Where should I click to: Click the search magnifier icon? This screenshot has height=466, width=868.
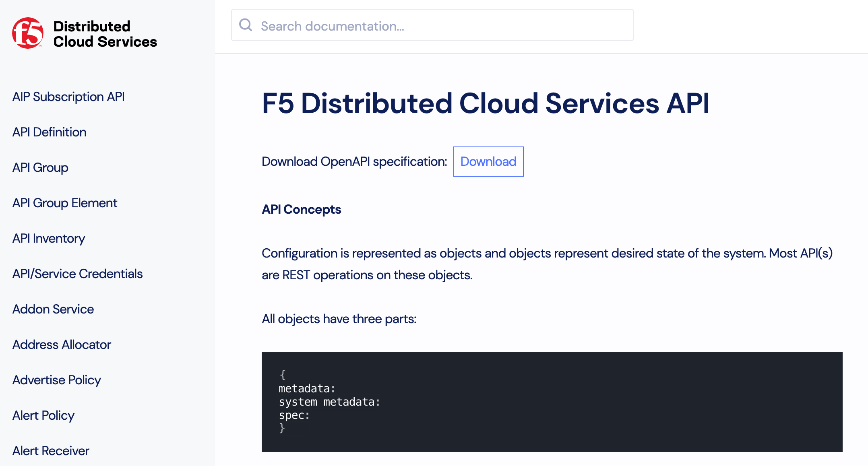coord(246,25)
